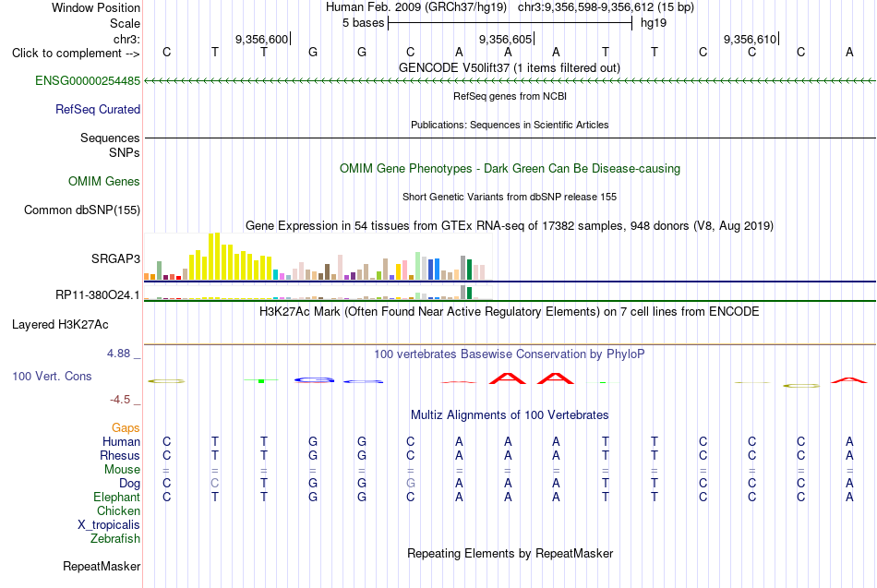Open the Layered H3K27Ac track label

tap(60, 325)
